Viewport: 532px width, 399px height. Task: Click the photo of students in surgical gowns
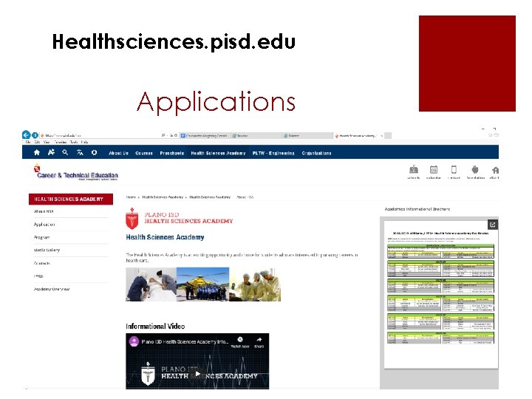coord(255,284)
